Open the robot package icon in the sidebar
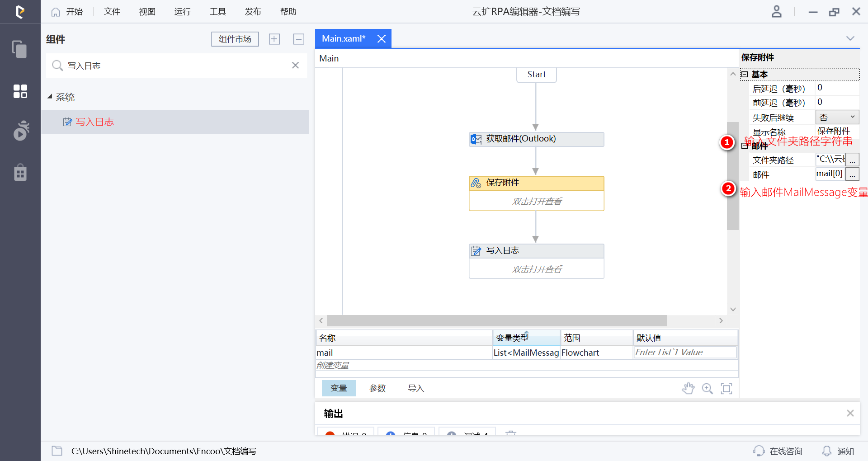The image size is (868, 461). (x=20, y=172)
